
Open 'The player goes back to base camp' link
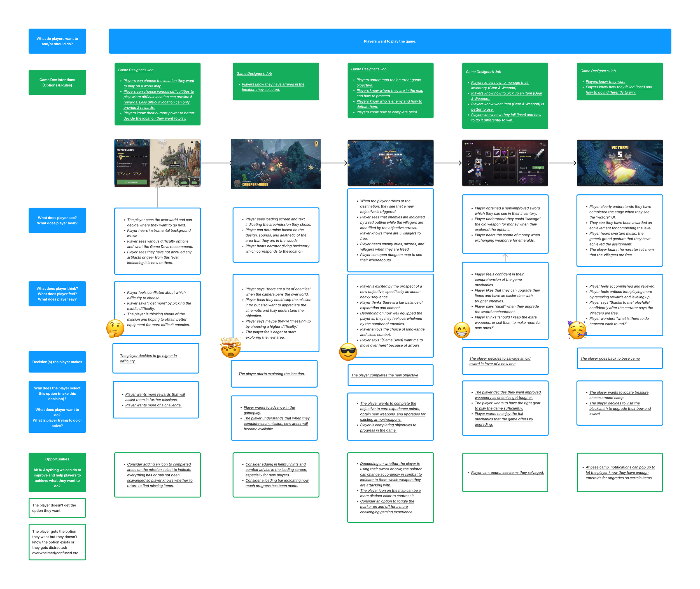coord(610,358)
